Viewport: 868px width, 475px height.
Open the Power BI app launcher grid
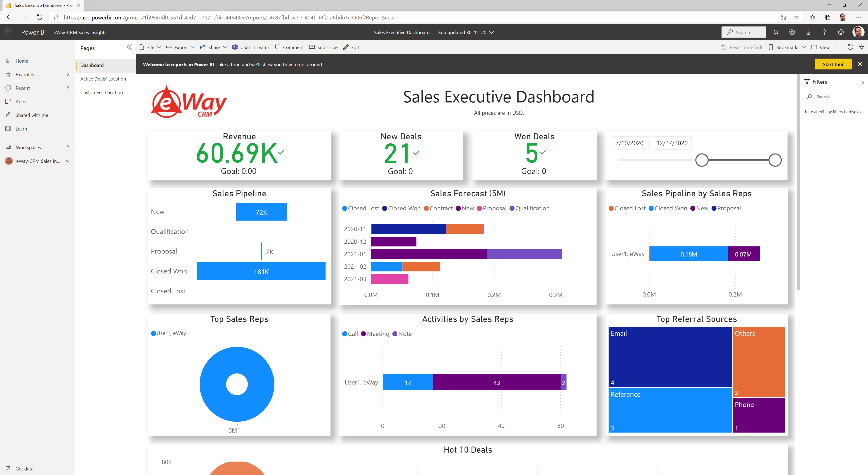click(8, 32)
